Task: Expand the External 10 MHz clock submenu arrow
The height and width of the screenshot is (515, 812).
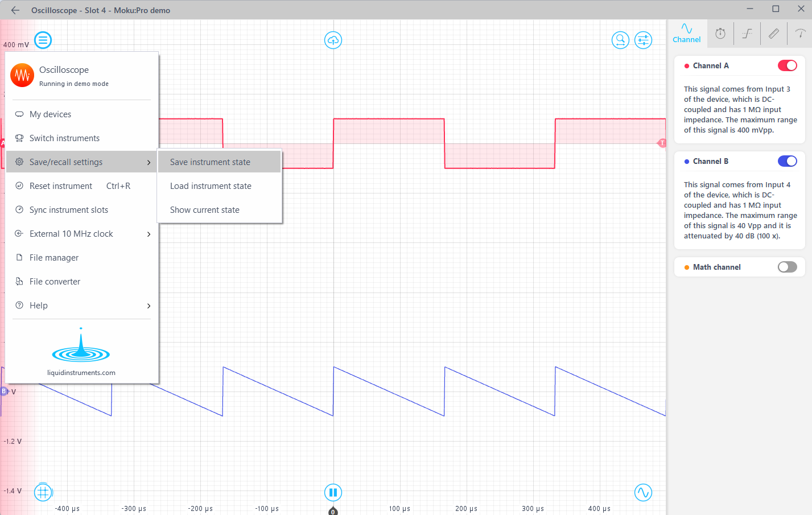Action: (149, 234)
